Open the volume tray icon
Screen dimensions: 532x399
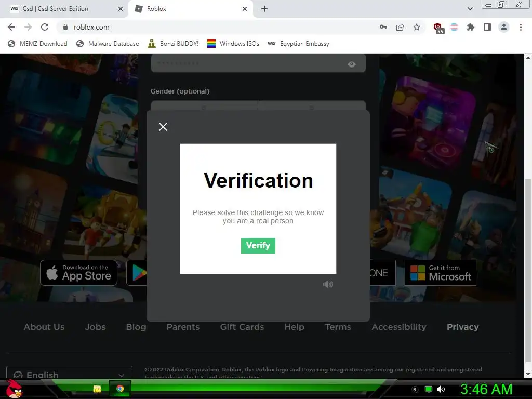(x=441, y=390)
